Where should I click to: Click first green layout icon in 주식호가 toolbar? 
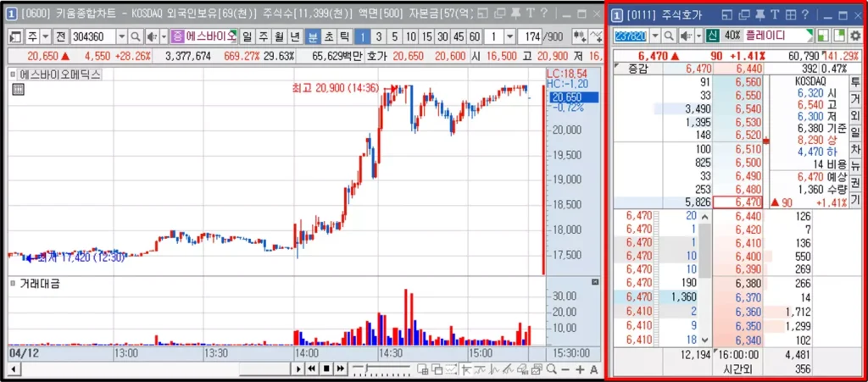coord(824,36)
